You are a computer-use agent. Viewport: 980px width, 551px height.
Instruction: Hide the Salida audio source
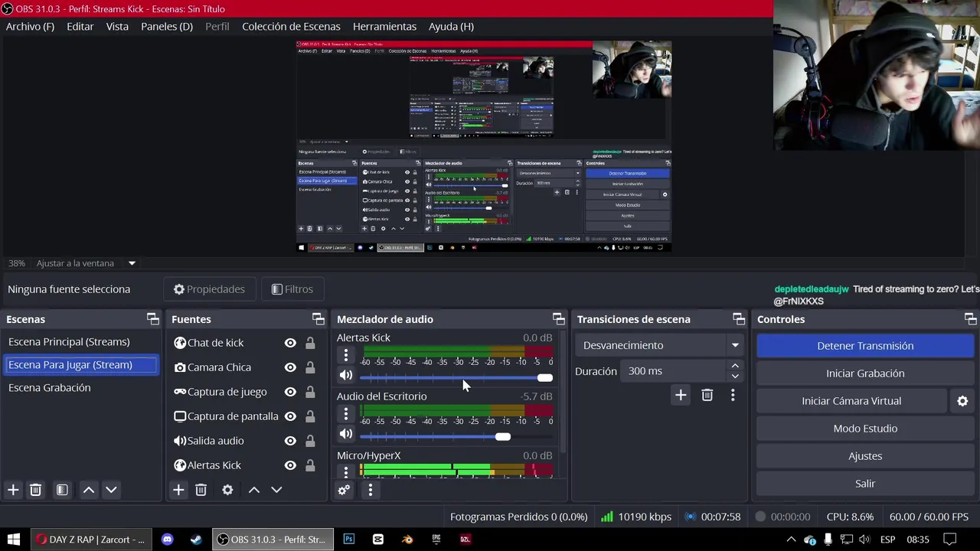(290, 441)
